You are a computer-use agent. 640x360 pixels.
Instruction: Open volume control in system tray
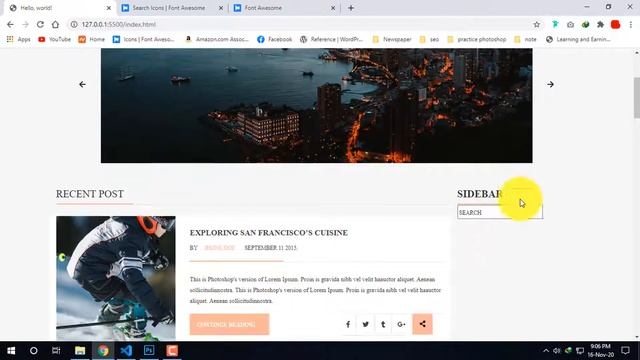pyautogui.click(x=557, y=351)
